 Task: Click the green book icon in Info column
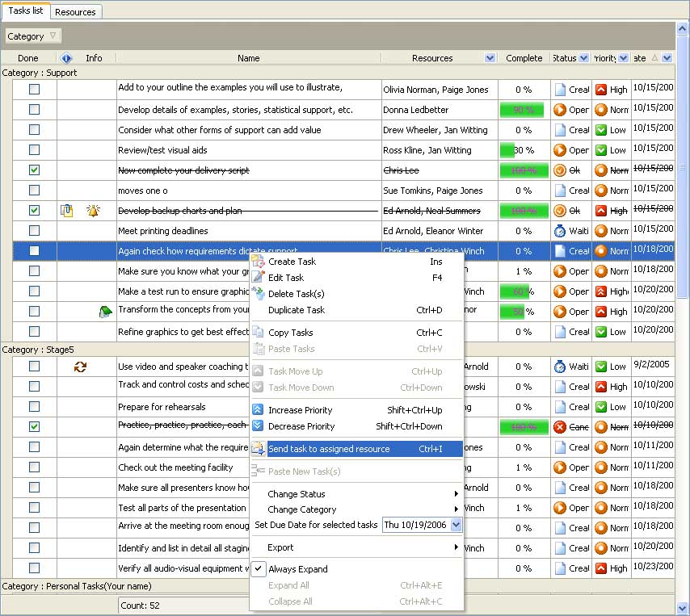click(104, 312)
